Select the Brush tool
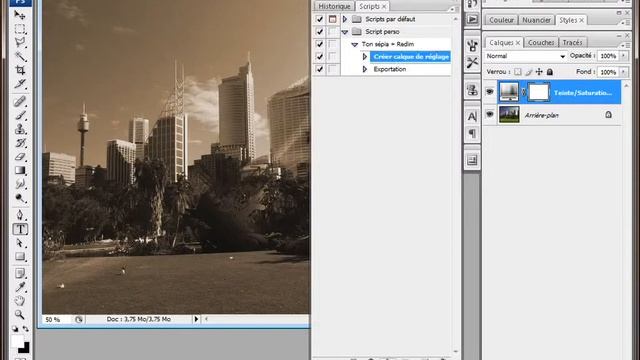Screen dimensions: 640x360 (20, 115)
